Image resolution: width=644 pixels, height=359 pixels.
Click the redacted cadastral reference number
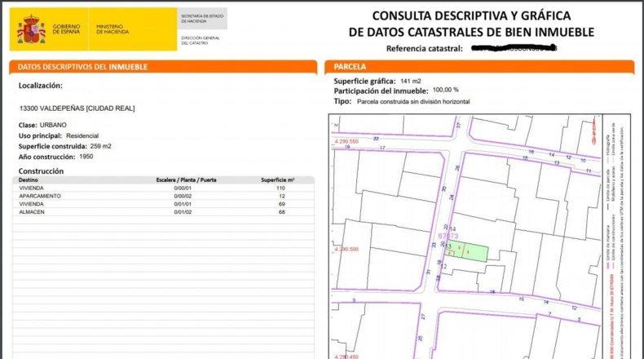coord(514,48)
